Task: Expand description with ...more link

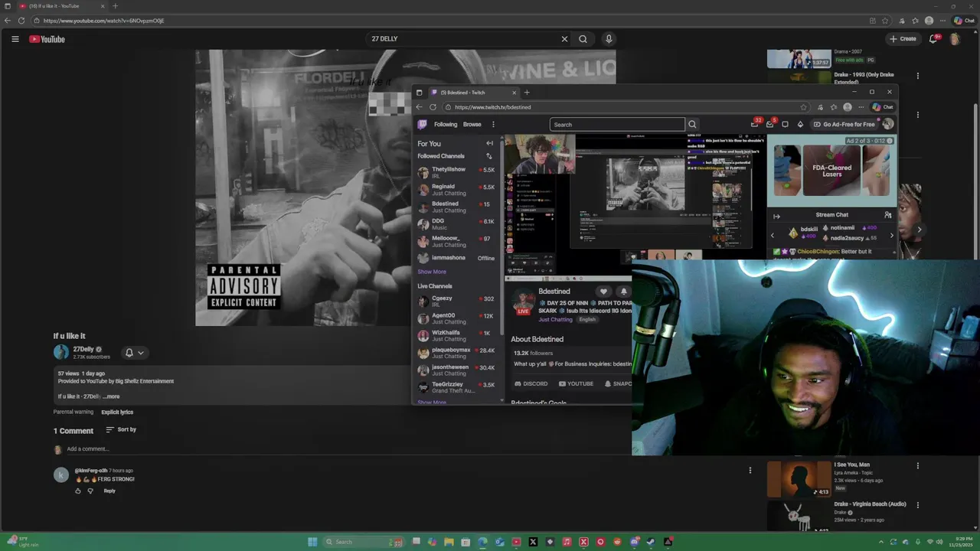Action: coord(112,396)
